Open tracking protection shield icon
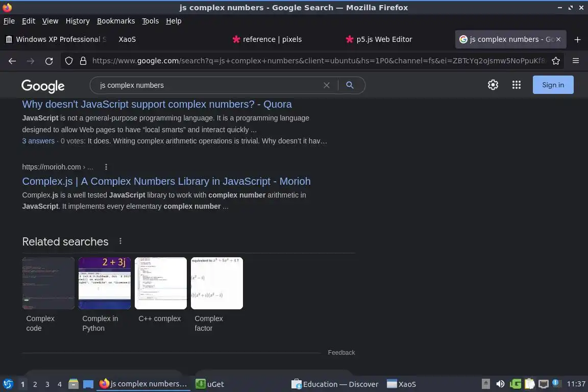The width and height of the screenshot is (588, 392). click(x=68, y=61)
